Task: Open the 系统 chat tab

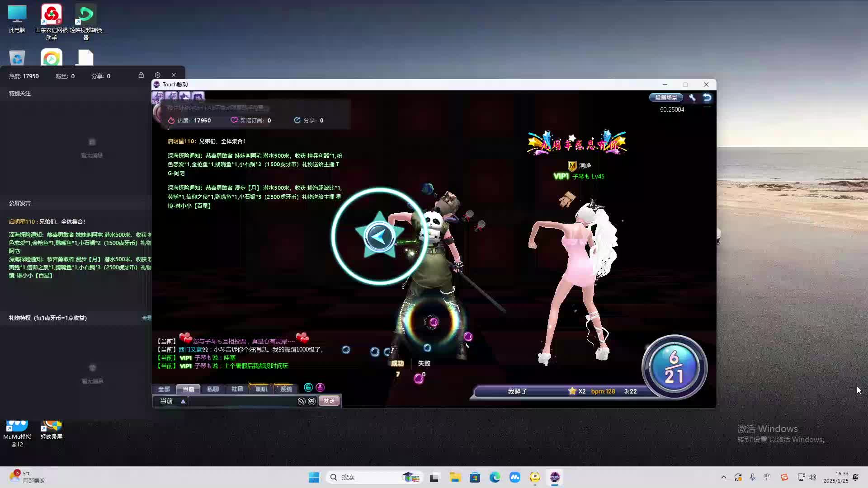Action: pyautogui.click(x=286, y=389)
